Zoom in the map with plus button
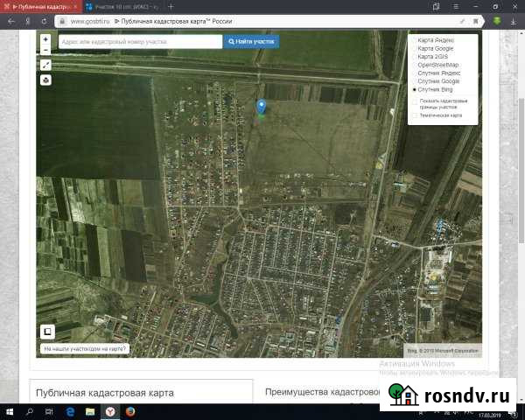 coord(45,39)
